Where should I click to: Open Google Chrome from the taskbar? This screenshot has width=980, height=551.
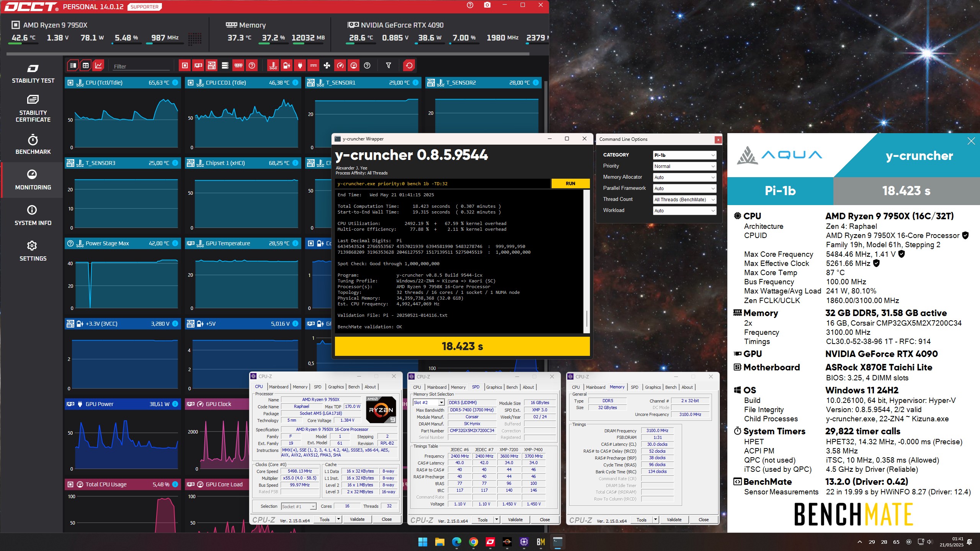pyautogui.click(x=473, y=542)
